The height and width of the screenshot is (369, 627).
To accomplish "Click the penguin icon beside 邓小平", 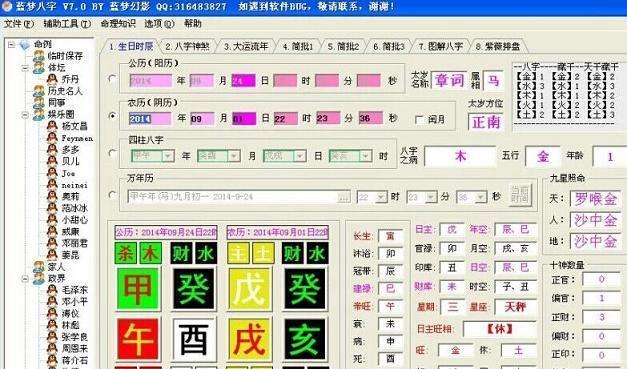I will pyautogui.click(x=52, y=301).
